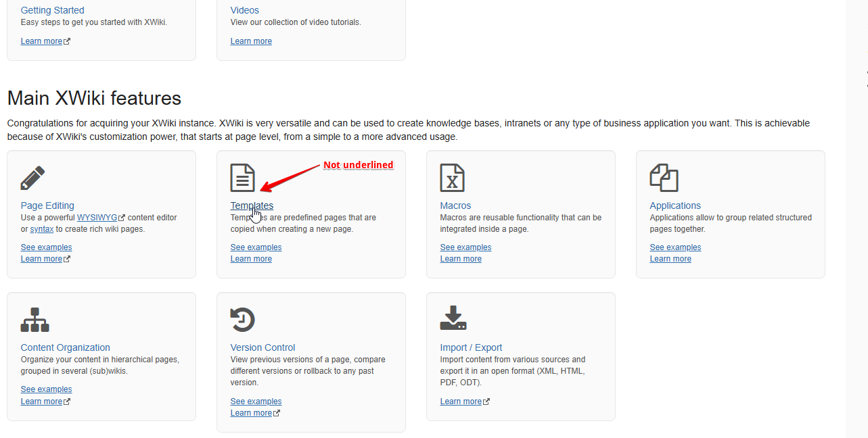This screenshot has width=868, height=438.
Task: Click Learn more under Applications
Action: 670,259
